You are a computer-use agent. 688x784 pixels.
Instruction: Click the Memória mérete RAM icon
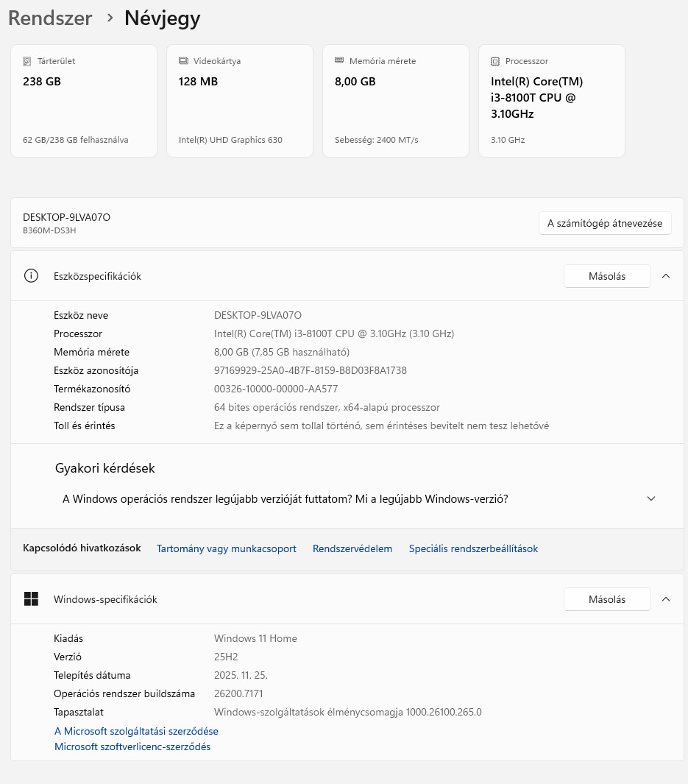339,60
